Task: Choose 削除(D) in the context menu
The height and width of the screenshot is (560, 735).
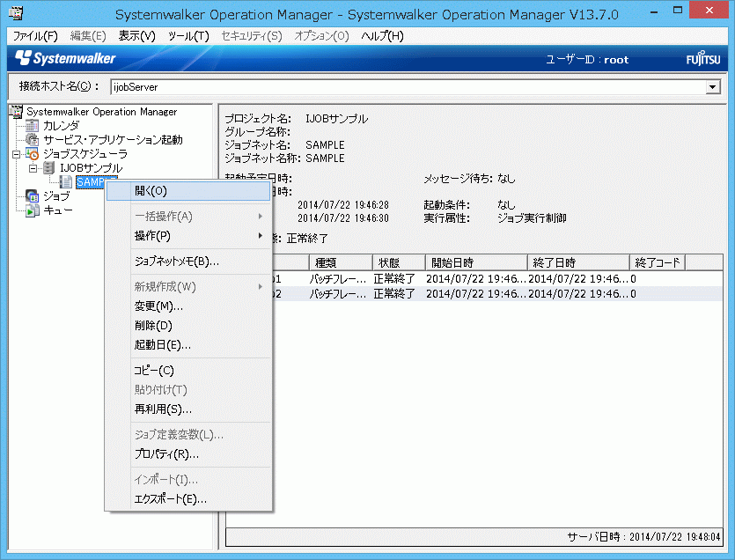Action: (x=188, y=326)
